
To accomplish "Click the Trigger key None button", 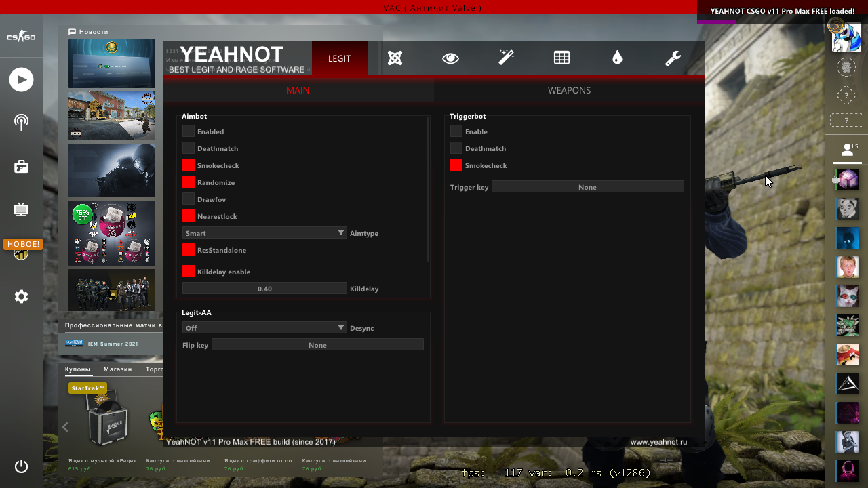I will (x=587, y=187).
